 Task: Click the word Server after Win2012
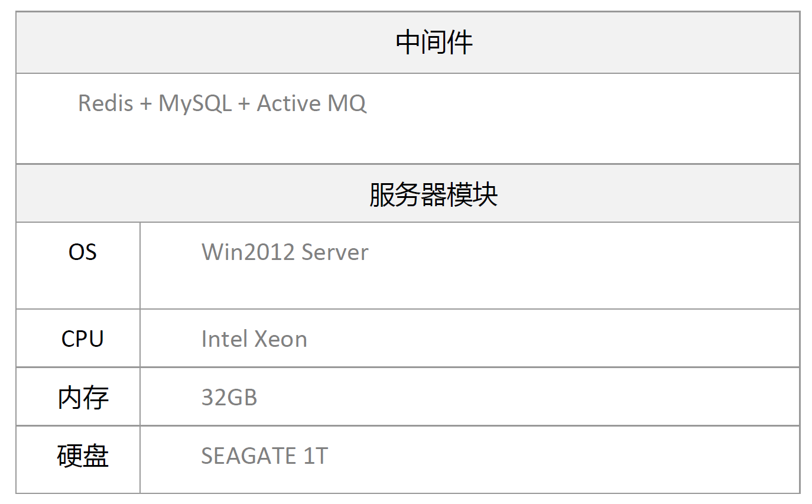335,252
